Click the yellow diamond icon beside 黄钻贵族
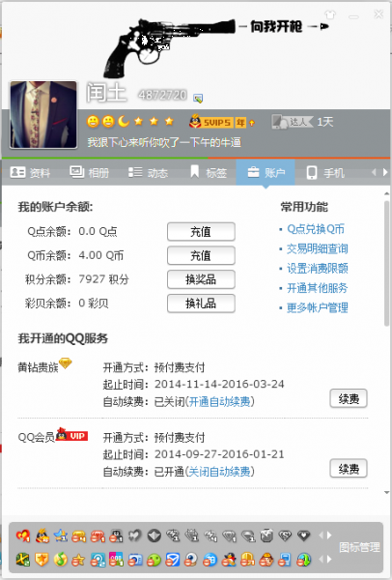 66,363
